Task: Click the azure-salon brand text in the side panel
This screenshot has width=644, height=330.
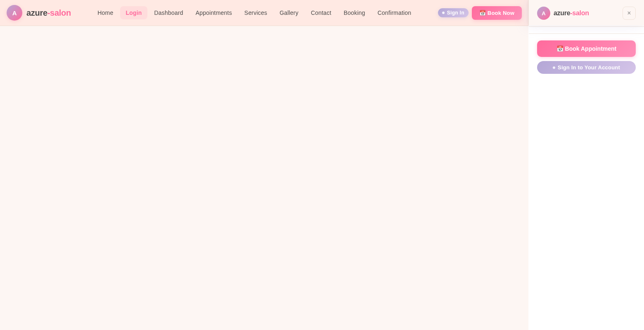Action: (571, 13)
